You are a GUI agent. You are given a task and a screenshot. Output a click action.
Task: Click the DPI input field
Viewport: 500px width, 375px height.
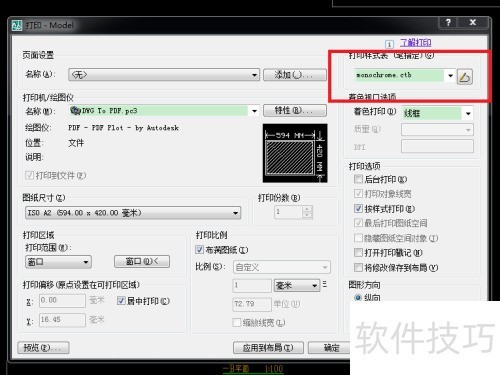click(437, 146)
